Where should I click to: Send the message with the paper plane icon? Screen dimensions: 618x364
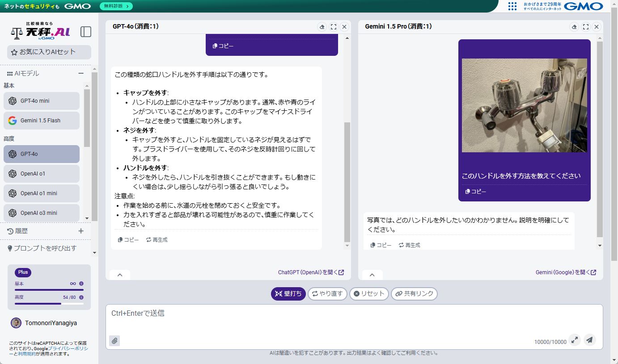tap(589, 340)
